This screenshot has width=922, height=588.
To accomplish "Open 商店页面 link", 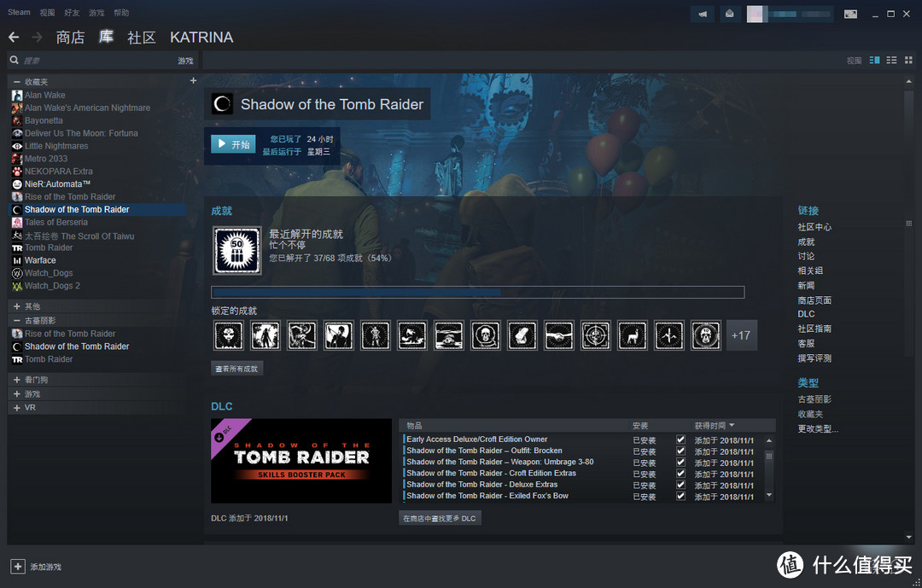I will click(814, 300).
